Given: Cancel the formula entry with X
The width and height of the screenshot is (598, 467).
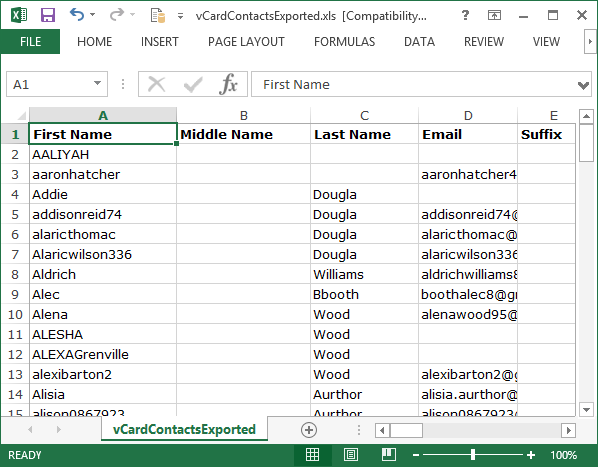Looking at the screenshot, I should [x=156, y=84].
